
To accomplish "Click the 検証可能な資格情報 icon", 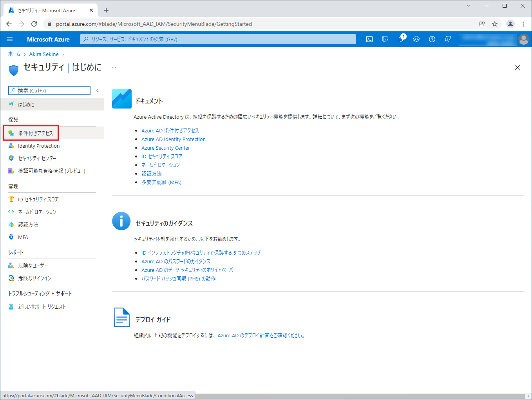I will tap(11, 171).
